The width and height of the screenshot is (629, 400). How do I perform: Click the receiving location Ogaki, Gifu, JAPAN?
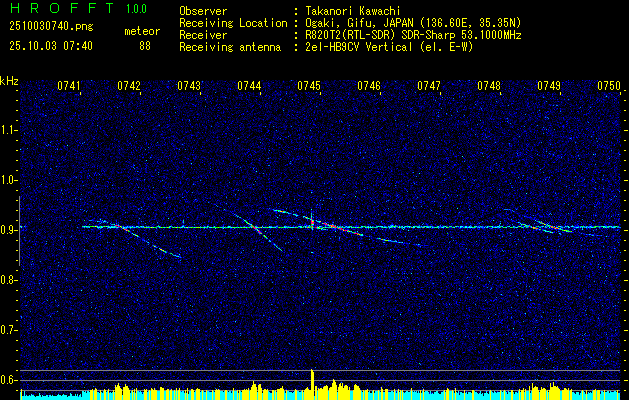pos(361,23)
